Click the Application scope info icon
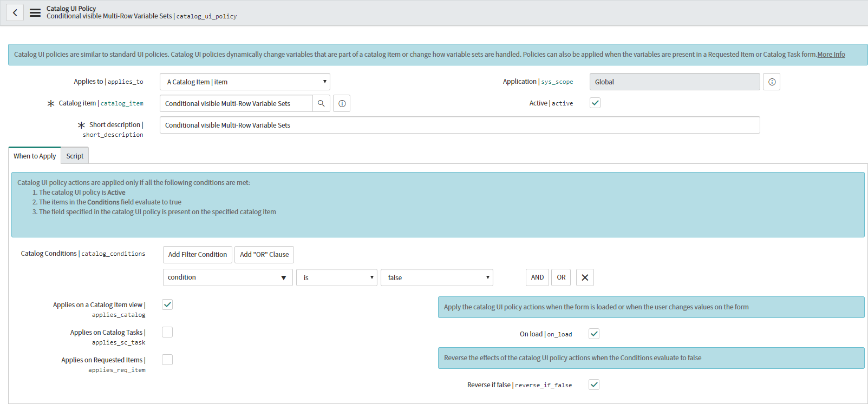Screen dimensions: 868x404 point(772,82)
